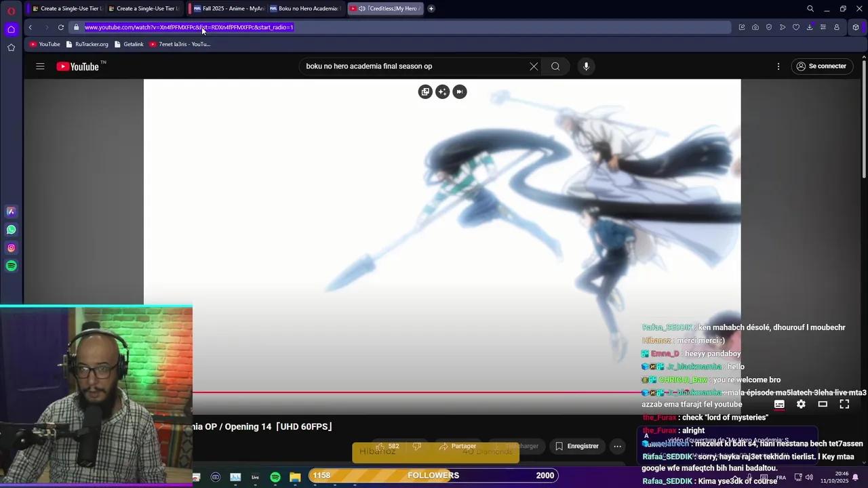Open the YouTube guide hamburger menu
Image resolution: width=868 pixels, height=488 pixels.
coord(40,66)
